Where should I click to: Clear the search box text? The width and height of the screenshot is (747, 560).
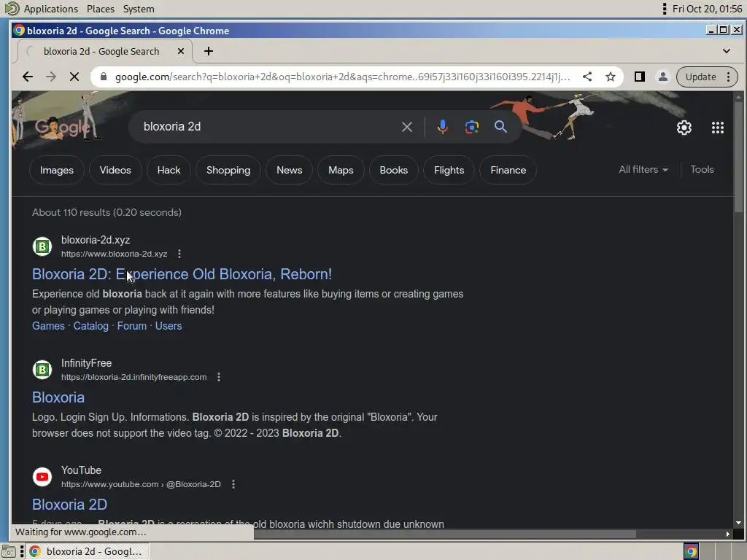coord(407,127)
